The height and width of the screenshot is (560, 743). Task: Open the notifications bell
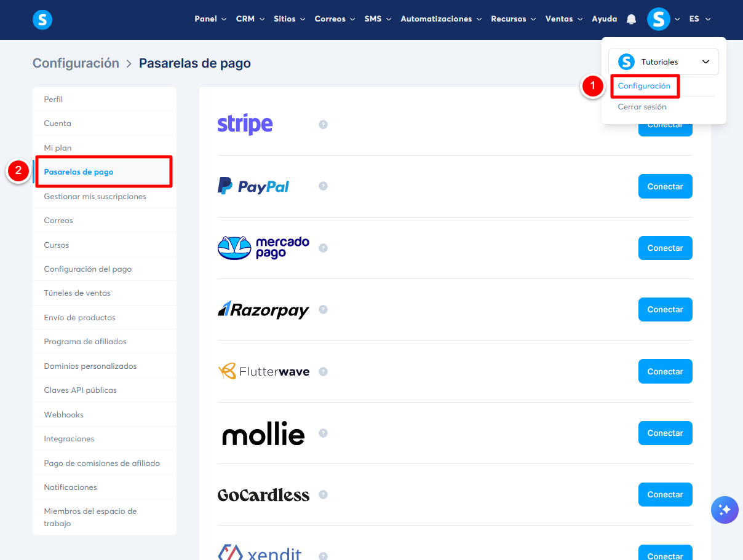click(631, 19)
